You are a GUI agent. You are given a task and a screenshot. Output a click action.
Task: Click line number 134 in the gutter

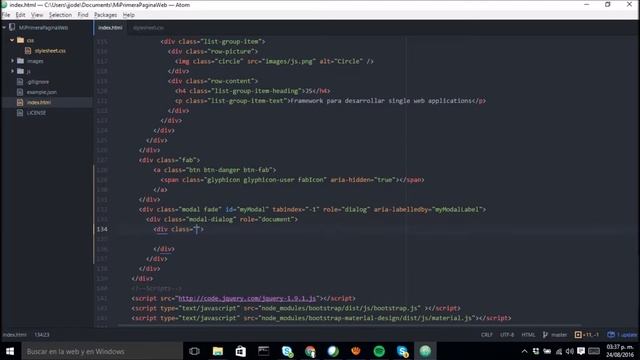click(x=102, y=229)
